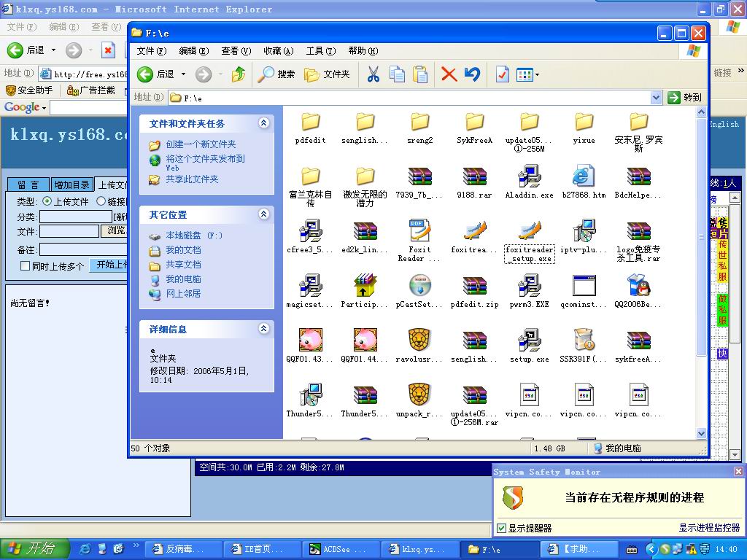747x560 pixels.
Task: Open the 文件(F) menu in Explorer
Action: [152, 51]
